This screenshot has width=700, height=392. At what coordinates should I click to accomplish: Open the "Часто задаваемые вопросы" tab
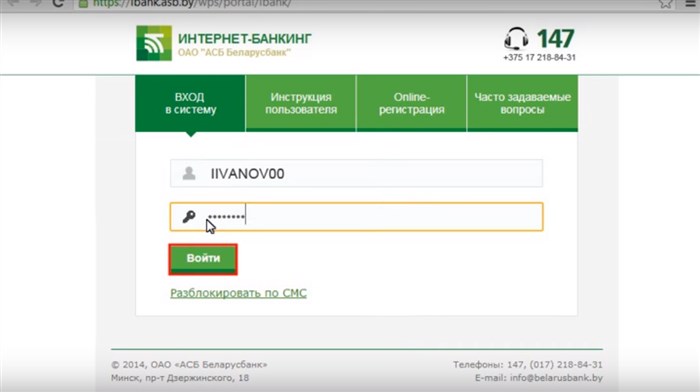coord(522,103)
